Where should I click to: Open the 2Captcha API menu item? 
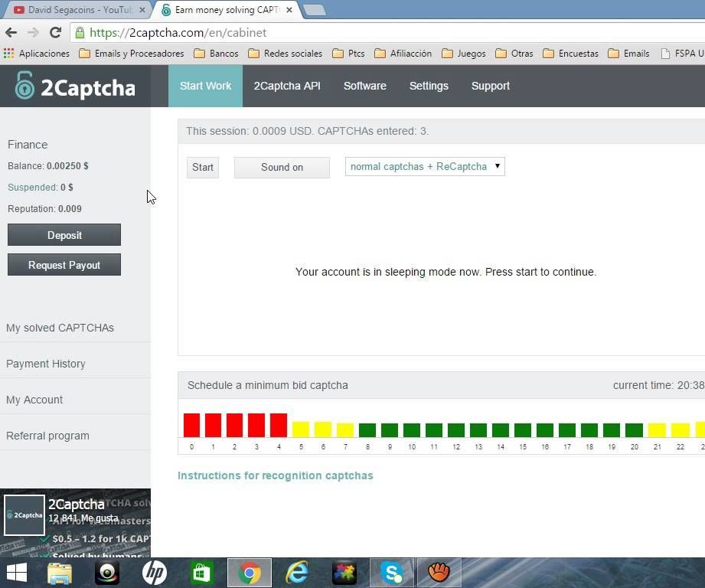[x=287, y=86]
